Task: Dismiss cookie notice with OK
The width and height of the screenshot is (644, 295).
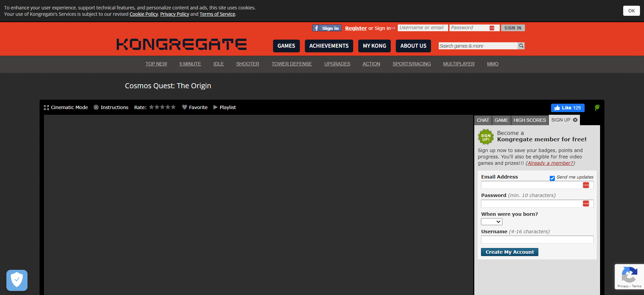Action: 632,11
